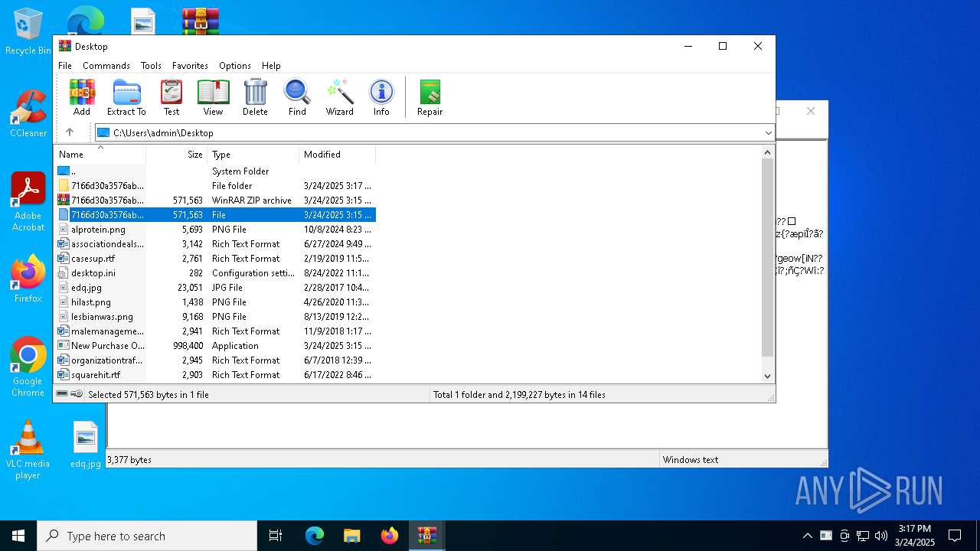Click the Delete trash icon
This screenshot has height=551, width=980.
pos(255,97)
